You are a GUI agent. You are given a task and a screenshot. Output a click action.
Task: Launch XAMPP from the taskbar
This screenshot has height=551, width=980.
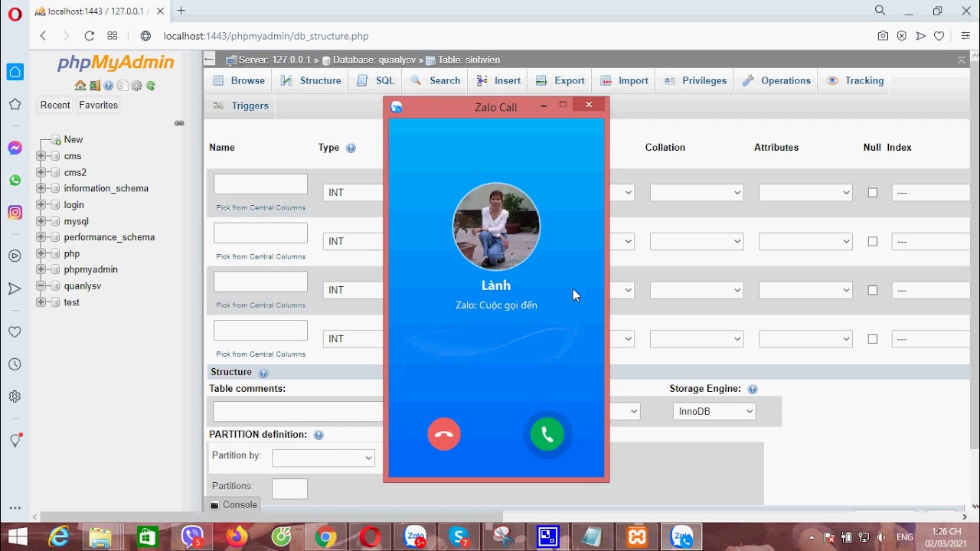(x=637, y=536)
